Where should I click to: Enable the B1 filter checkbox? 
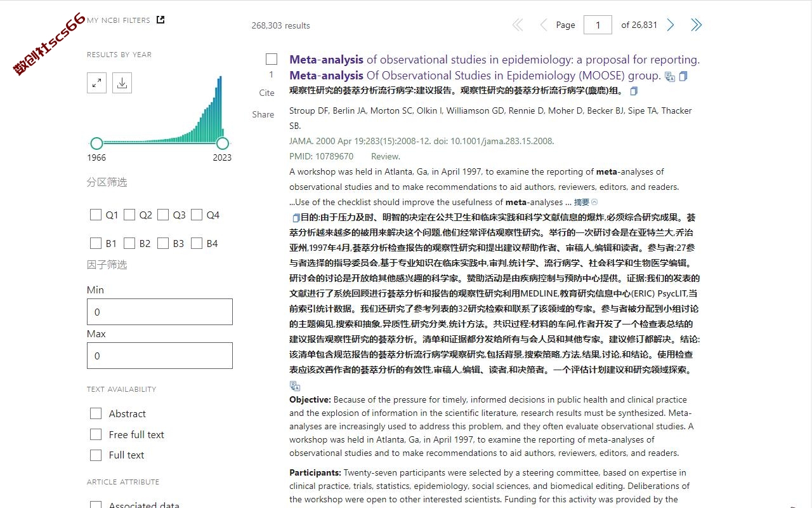click(96, 243)
